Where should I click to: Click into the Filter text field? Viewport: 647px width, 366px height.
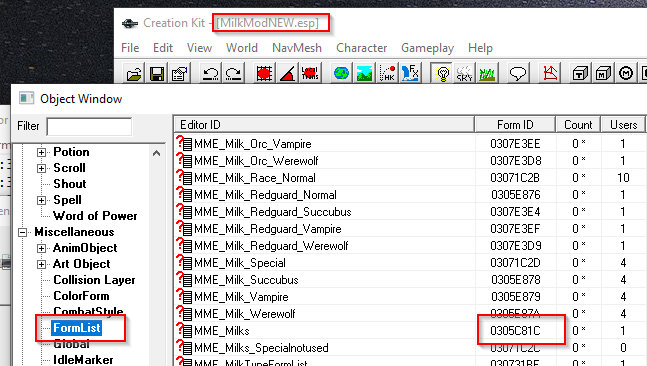tap(89, 126)
